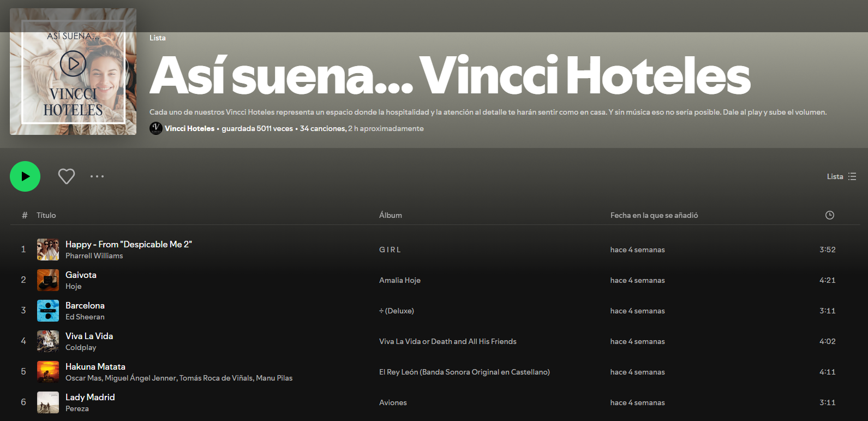Click the 3:52 duration of Happy
The image size is (868, 421).
click(828, 250)
